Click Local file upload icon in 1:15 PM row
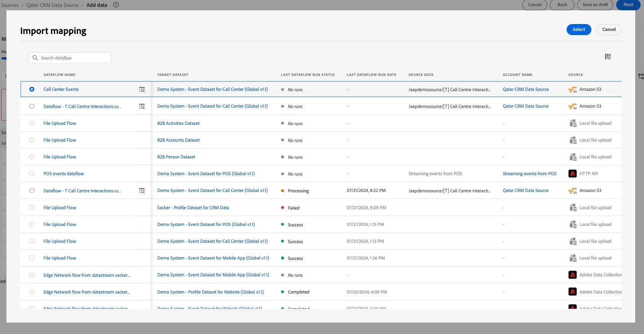Screen dimensions: 644x334 pyautogui.click(x=573, y=224)
